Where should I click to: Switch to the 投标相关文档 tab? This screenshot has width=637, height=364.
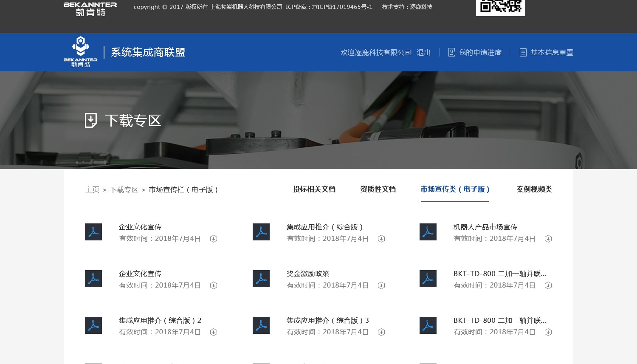click(314, 189)
